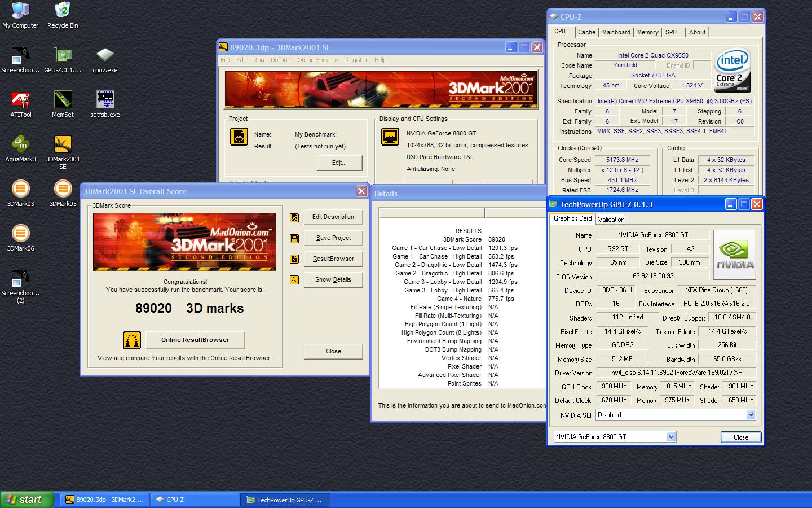Open the Edit menu in 3DMark2001 SE
This screenshot has width=812, height=508.
coord(241,60)
